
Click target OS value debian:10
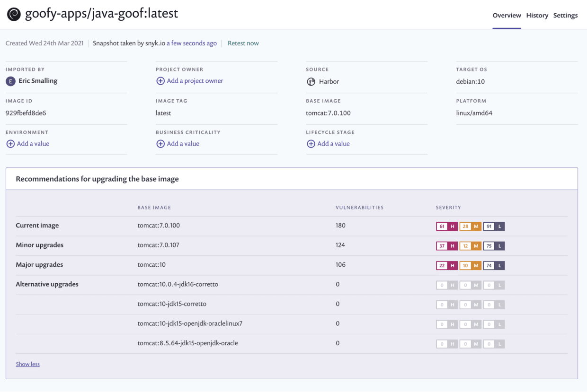(470, 81)
